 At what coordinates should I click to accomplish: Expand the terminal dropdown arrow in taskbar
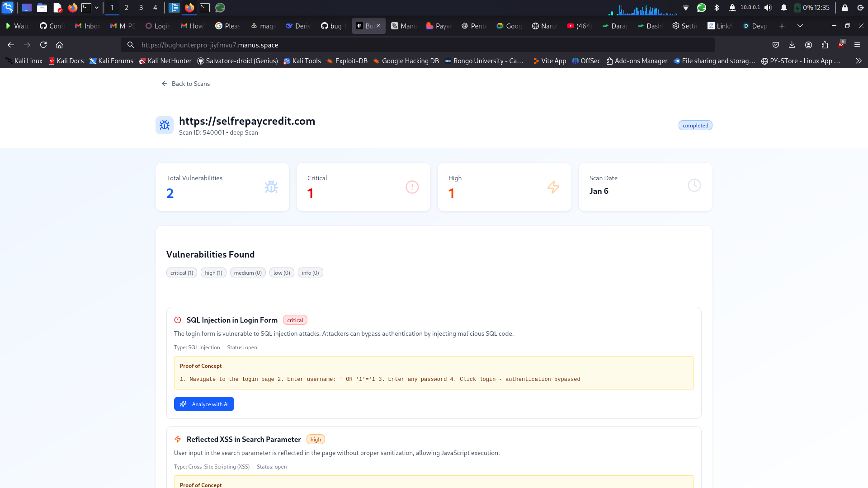[x=97, y=8]
